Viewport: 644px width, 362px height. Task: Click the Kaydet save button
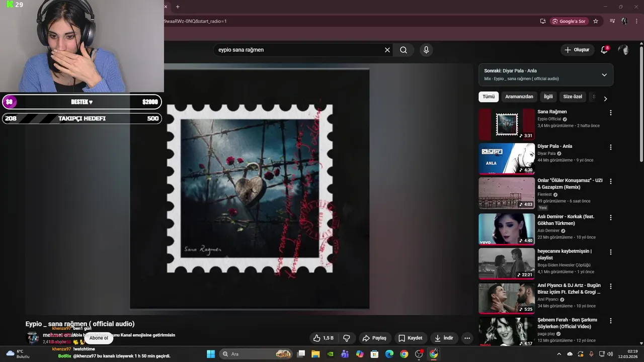[x=410, y=338]
